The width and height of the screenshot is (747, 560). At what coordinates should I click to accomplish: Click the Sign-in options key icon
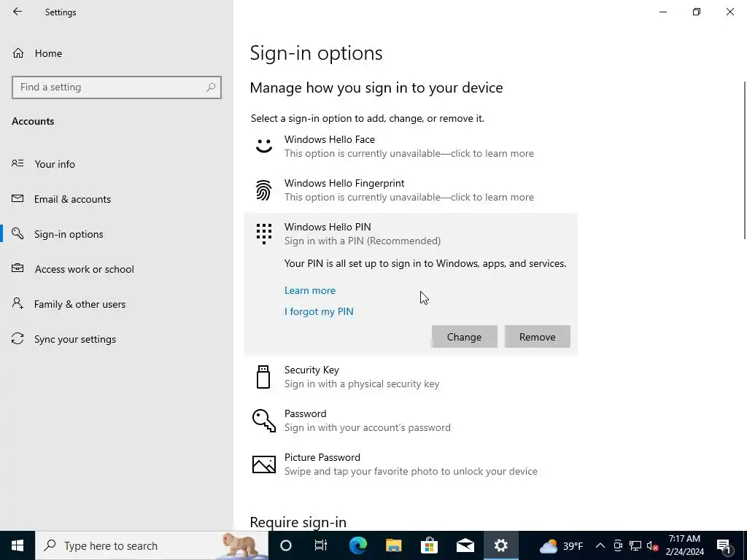click(18, 233)
